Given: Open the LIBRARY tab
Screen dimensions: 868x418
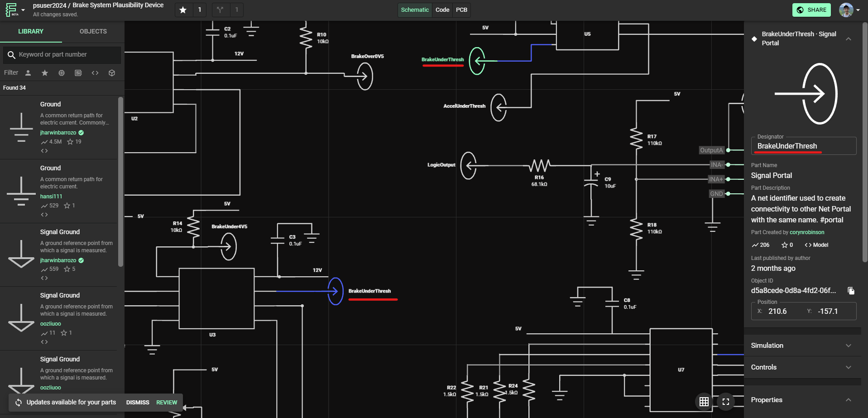Looking at the screenshot, I should pyautogui.click(x=31, y=31).
